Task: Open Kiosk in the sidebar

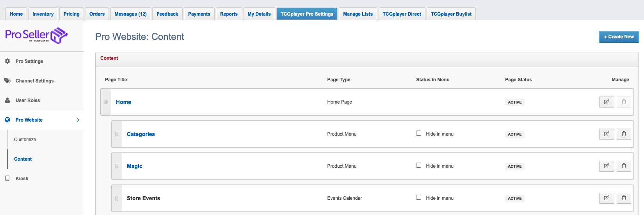Action: coord(22,179)
